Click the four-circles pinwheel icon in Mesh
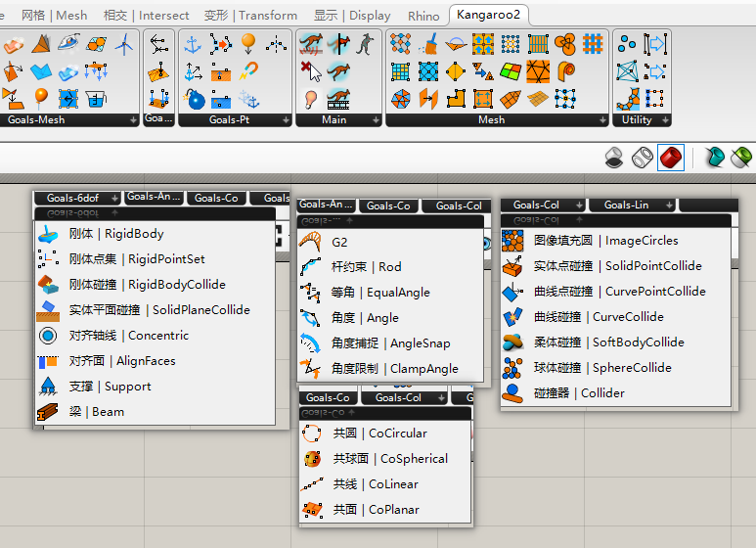This screenshot has height=548, width=756. 565,44
